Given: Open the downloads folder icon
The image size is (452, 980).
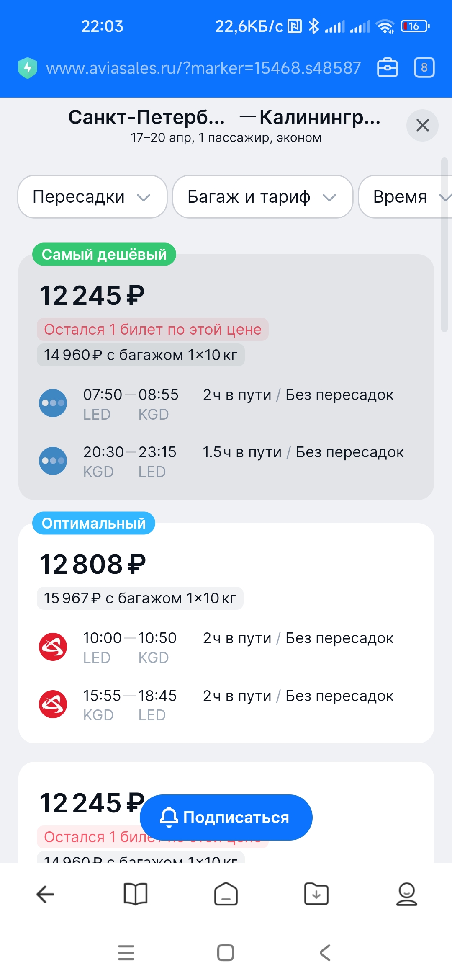Looking at the screenshot, I should click(316, 895).
